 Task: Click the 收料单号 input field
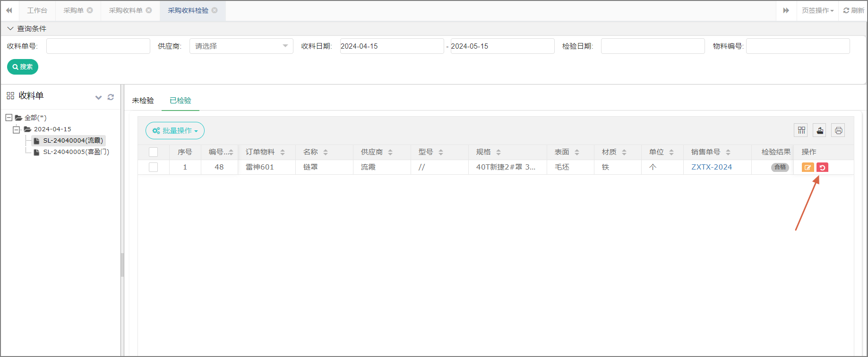click(98, 46)
